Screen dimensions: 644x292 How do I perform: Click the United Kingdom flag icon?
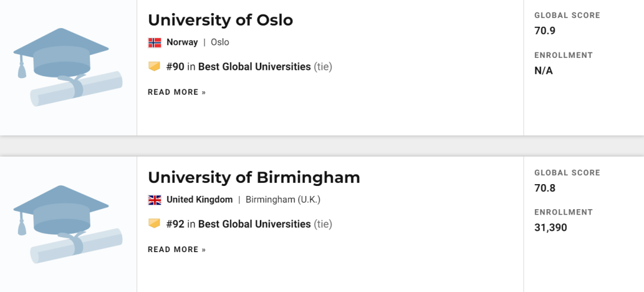pos(154,200)
